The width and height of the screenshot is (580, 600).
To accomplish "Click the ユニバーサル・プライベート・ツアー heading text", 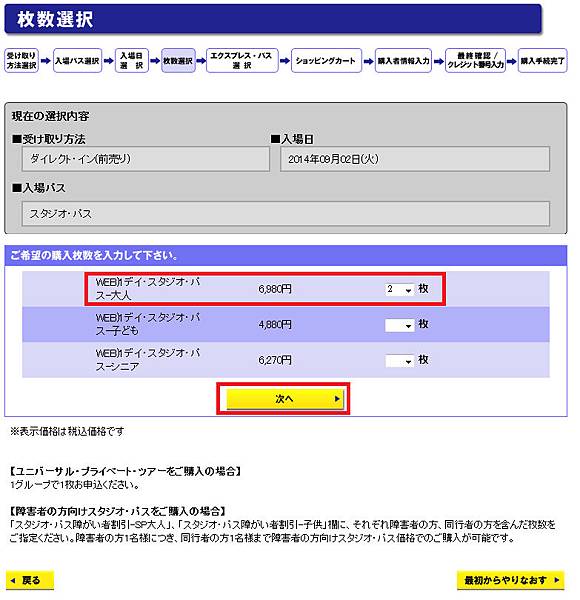I will (126, 471).
